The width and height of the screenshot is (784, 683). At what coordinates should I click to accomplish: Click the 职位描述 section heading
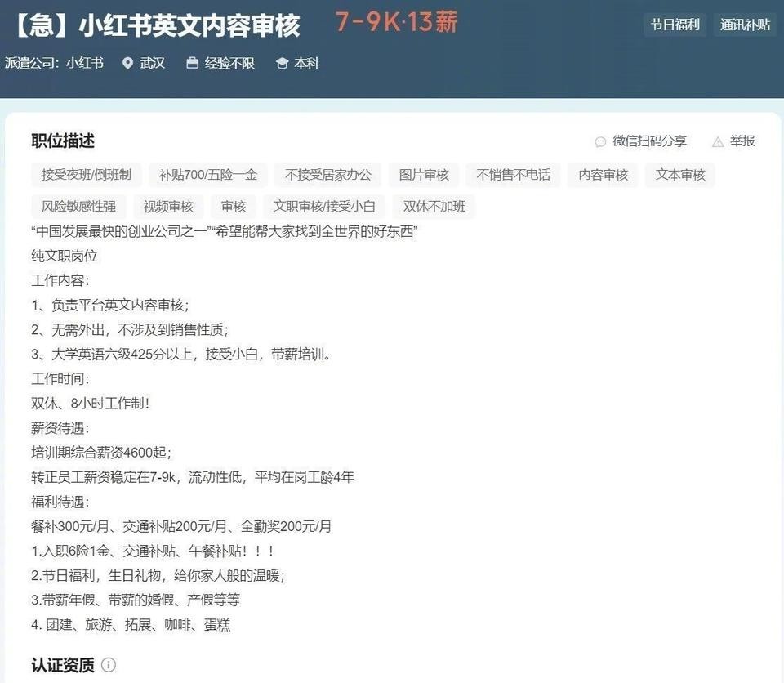[x=63, y=141]
